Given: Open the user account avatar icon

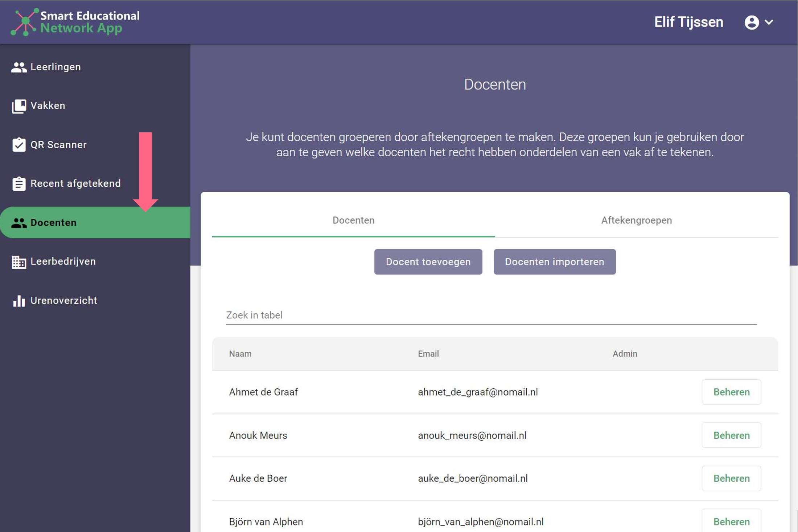Looking at the screenshot, I should (x=752, y=22).
